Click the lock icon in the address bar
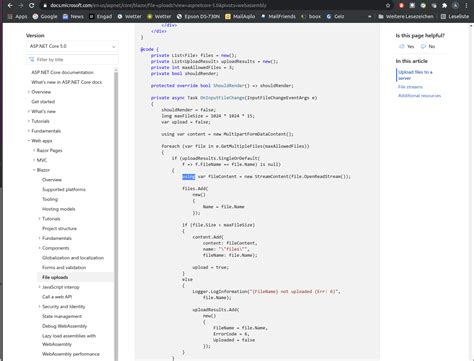 point(45,5)
